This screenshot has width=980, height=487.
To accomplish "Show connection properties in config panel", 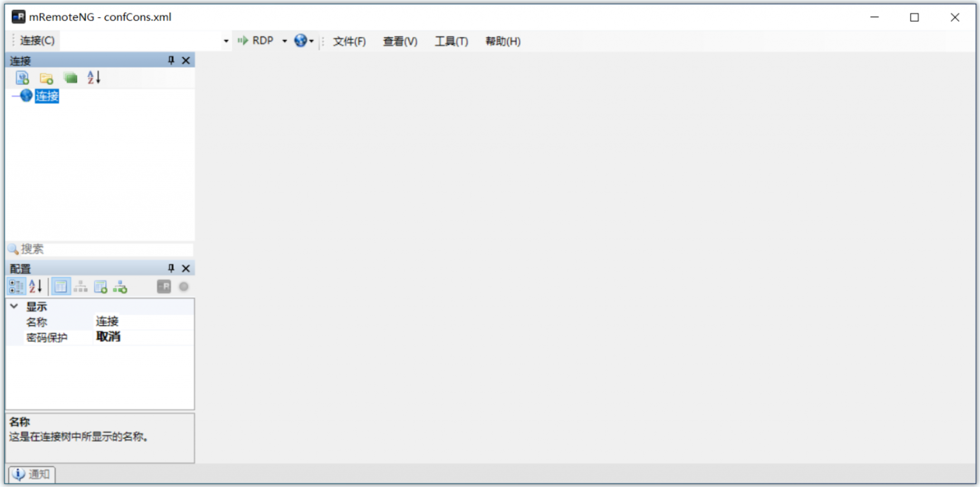I will click(x=60, y=286).
